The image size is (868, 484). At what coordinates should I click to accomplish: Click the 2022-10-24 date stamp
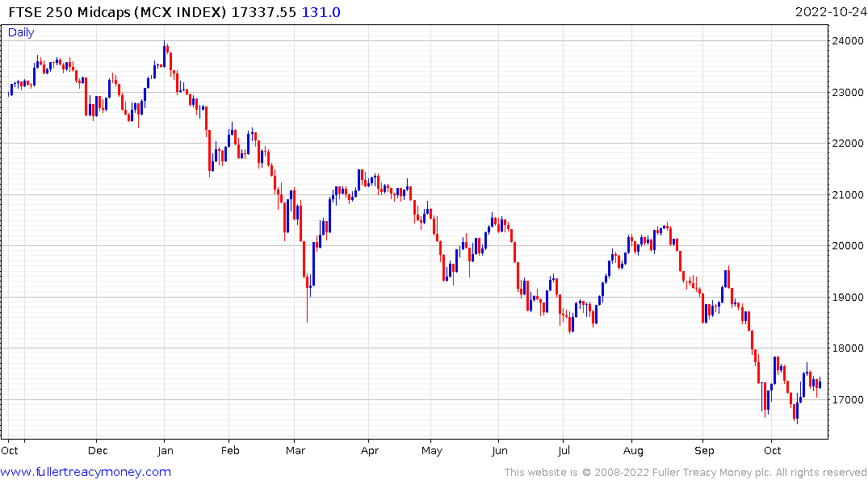829,12
